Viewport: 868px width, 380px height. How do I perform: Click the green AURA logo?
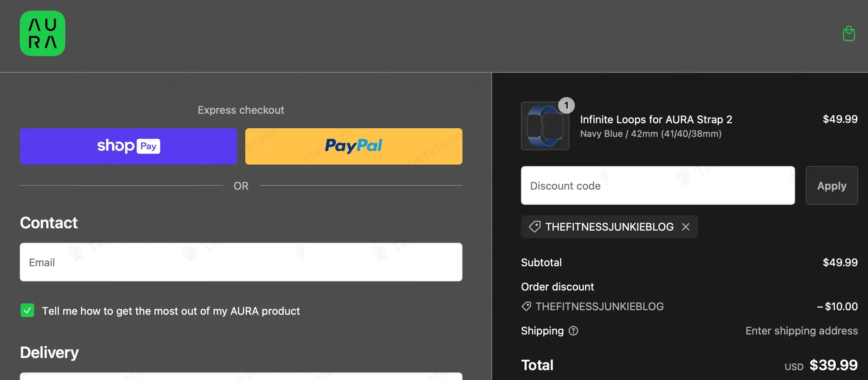43,33
